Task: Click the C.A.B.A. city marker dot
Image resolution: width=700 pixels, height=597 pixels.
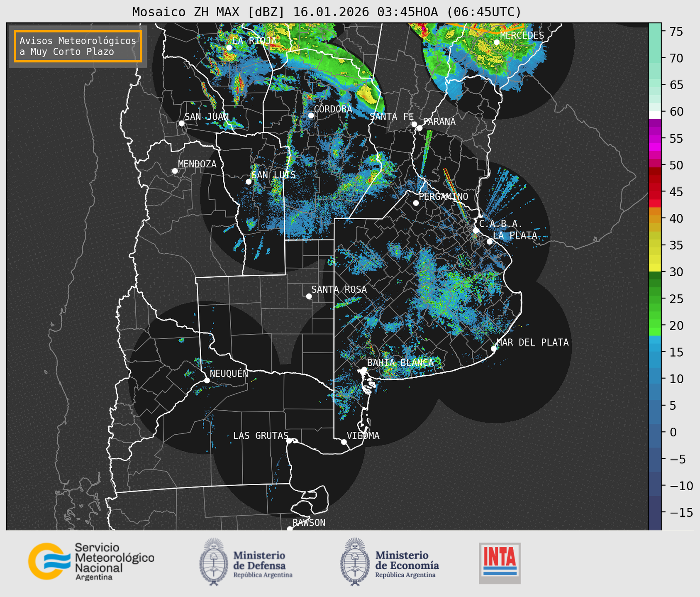Action: tap(476, 230)
